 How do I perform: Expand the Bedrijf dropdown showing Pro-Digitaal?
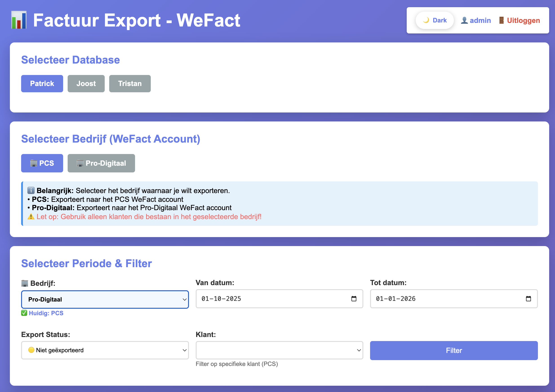coord(105,300)
